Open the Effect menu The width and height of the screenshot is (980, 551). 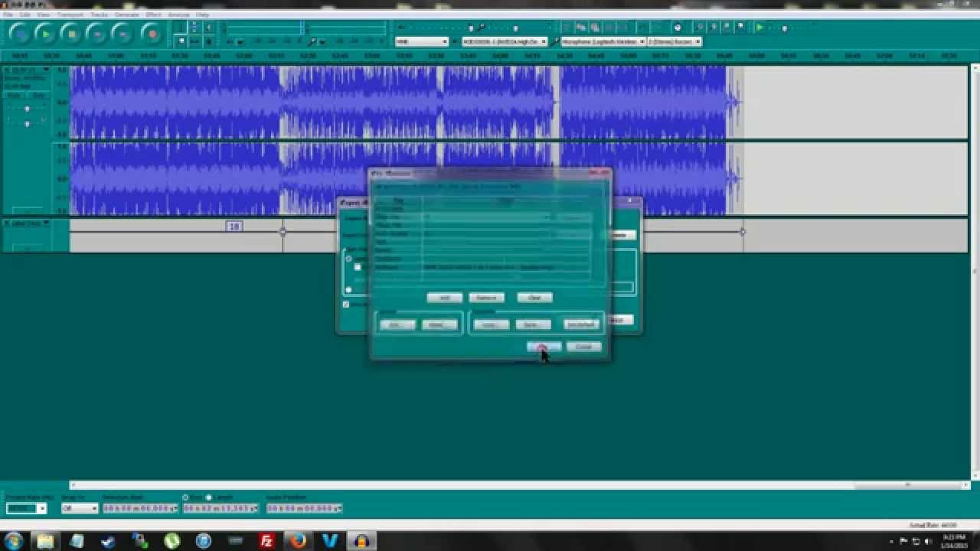(x=153, y=15)
